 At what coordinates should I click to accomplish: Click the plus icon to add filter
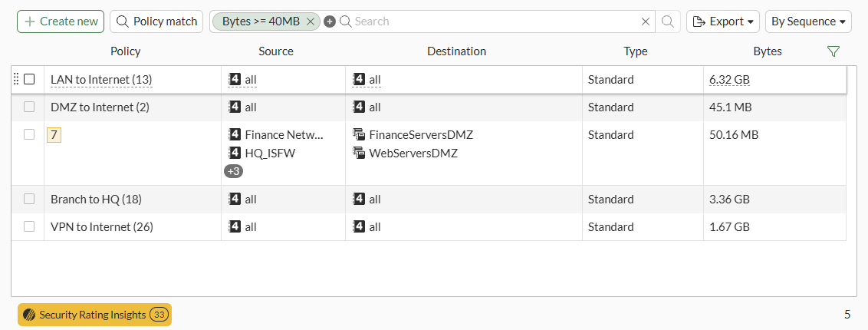330,21
